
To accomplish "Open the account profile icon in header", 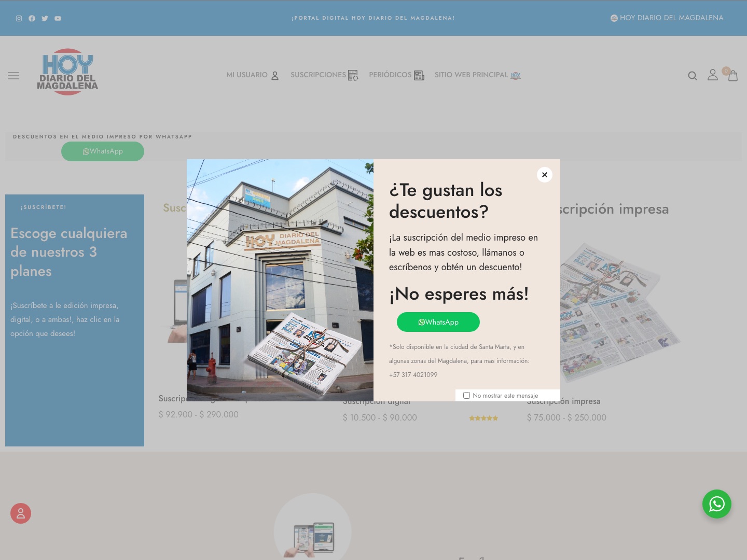I will (x=713, y=75).
